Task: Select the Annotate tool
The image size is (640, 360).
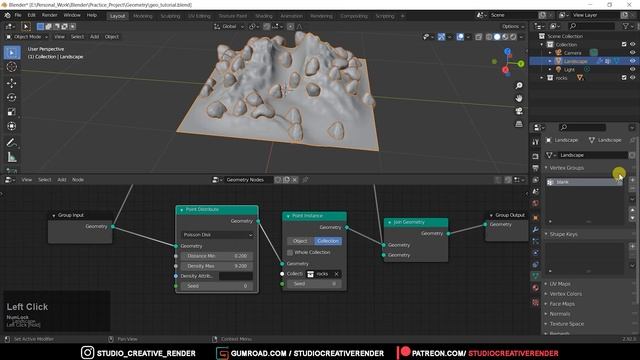Action: pos(12,142)
